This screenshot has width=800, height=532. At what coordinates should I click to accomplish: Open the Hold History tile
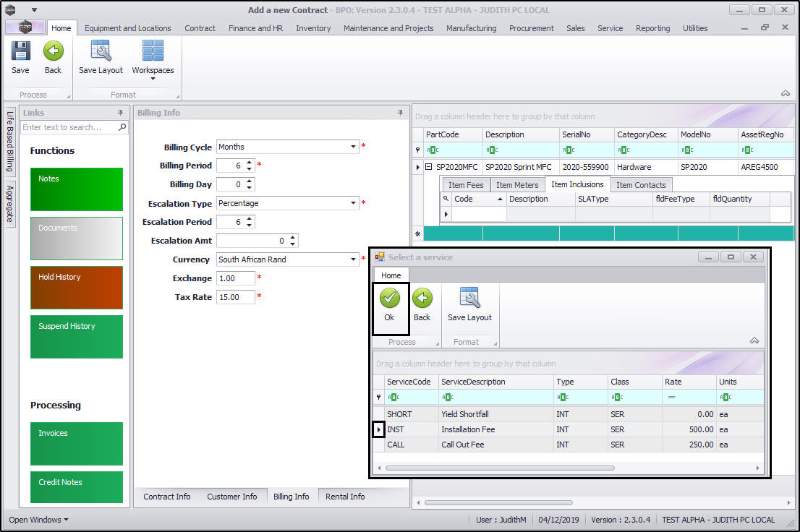tap(77, 287)
